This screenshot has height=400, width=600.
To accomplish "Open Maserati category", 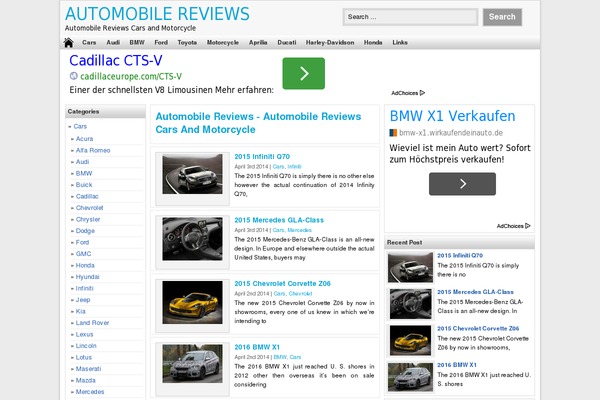I will click(88, 368).
